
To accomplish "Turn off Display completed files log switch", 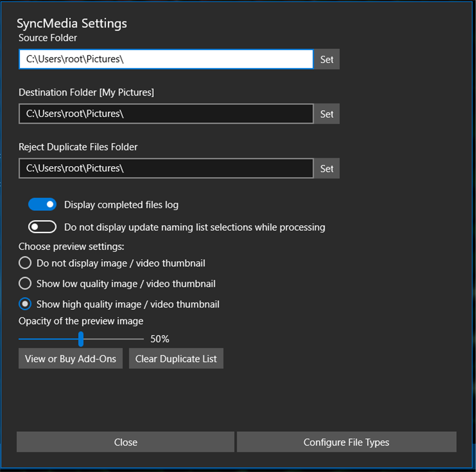I will pyautogui.click(x=43, y=205).
